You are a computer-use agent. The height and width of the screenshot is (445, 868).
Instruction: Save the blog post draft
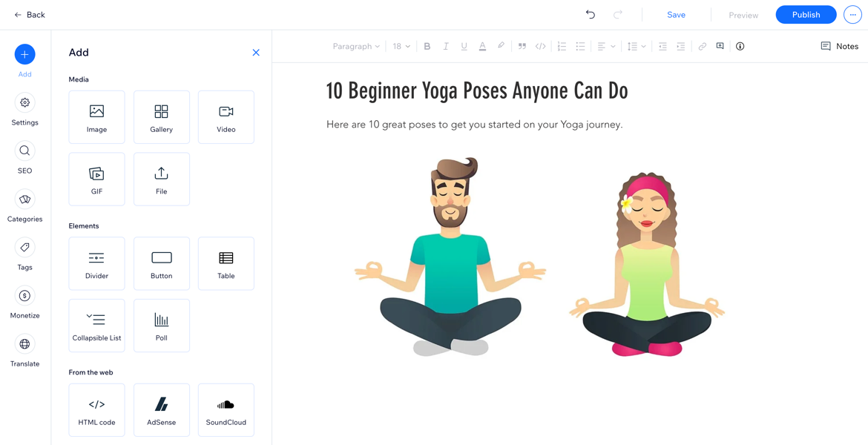(x=676, y=15)
